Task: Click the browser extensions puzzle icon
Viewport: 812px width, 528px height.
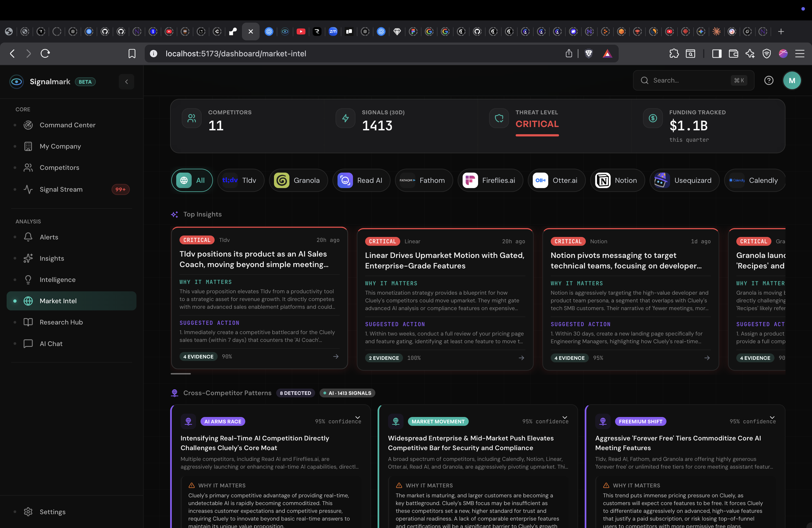Action: (x=674, y=54)
